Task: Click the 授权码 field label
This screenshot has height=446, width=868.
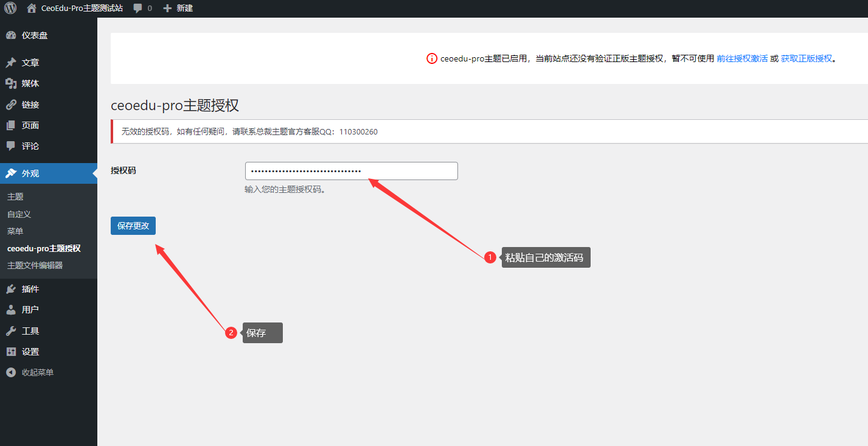Action: click(x=123, y=171)
